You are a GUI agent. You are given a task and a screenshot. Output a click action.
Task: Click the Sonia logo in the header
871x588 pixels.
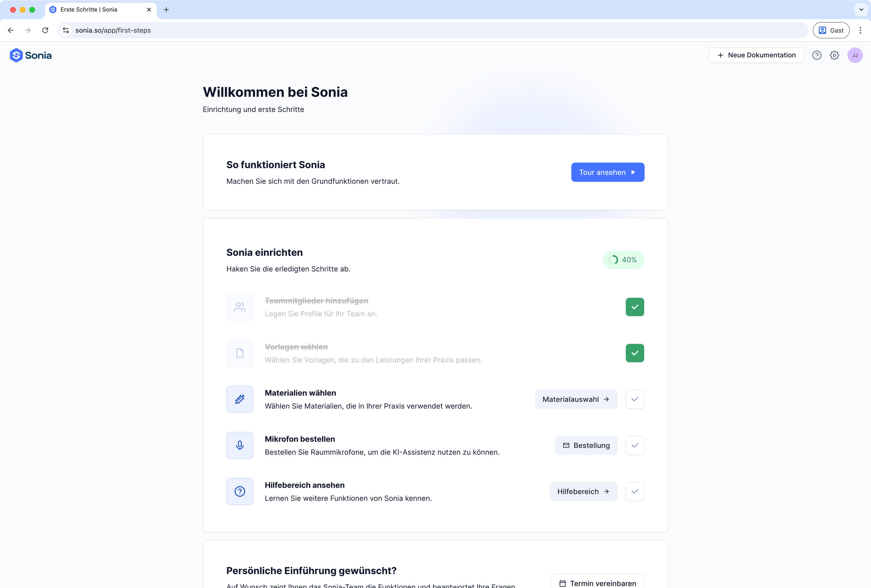[x=31, y=55]
